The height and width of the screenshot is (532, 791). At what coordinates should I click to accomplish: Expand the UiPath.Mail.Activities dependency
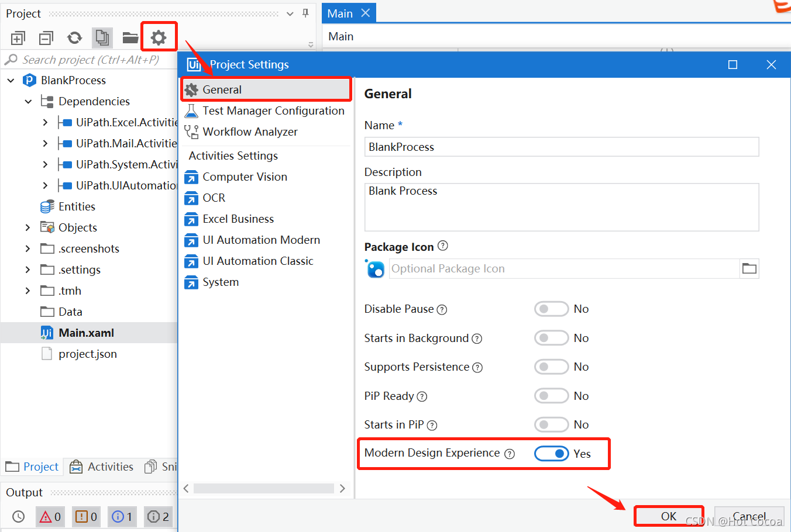tap(45, 144)
